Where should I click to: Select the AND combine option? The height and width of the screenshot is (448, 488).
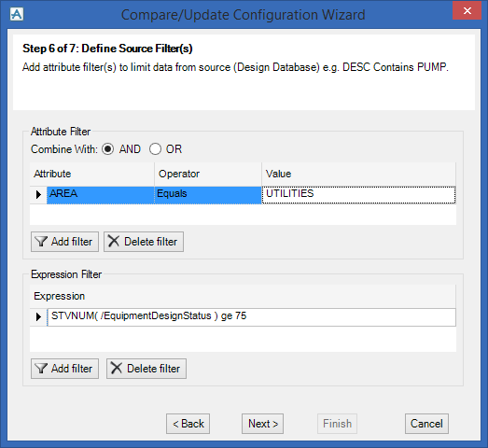[x=107, y=149]
